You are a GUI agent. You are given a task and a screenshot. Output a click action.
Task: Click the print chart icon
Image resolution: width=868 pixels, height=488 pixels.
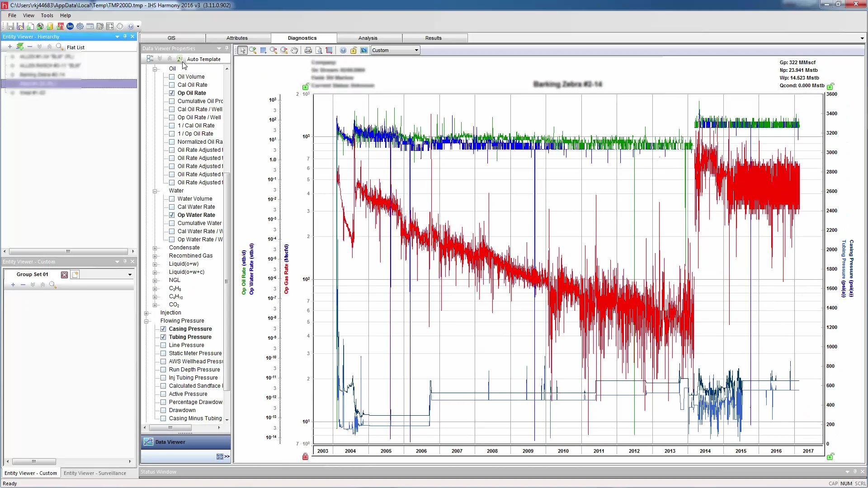(308, 50)
